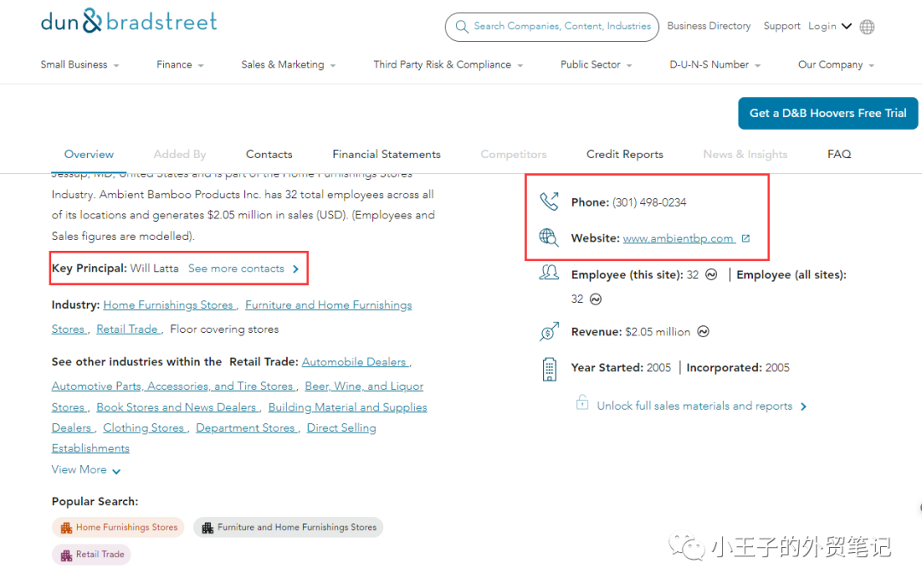Viewport: 922px width, 588px height.
Task: Click the building icon in Retail Trade tag
Action: [x=66, y=555]
